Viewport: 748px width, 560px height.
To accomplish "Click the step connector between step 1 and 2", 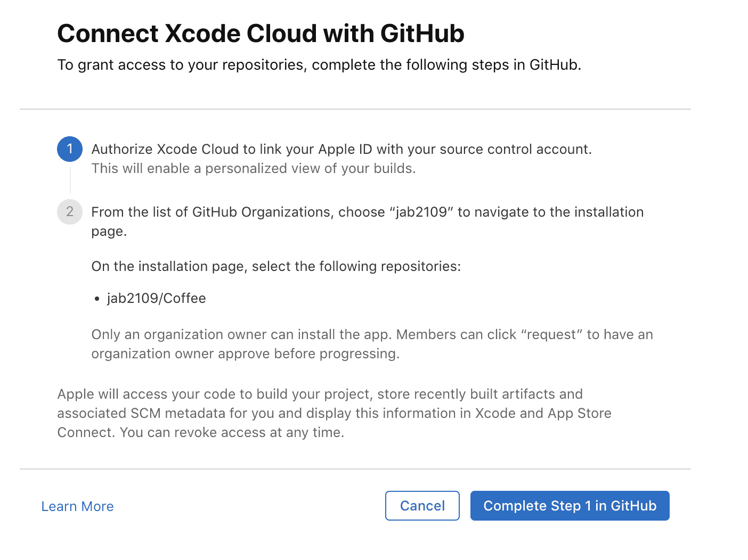I will pyautogui.click(x=69, y=181).
